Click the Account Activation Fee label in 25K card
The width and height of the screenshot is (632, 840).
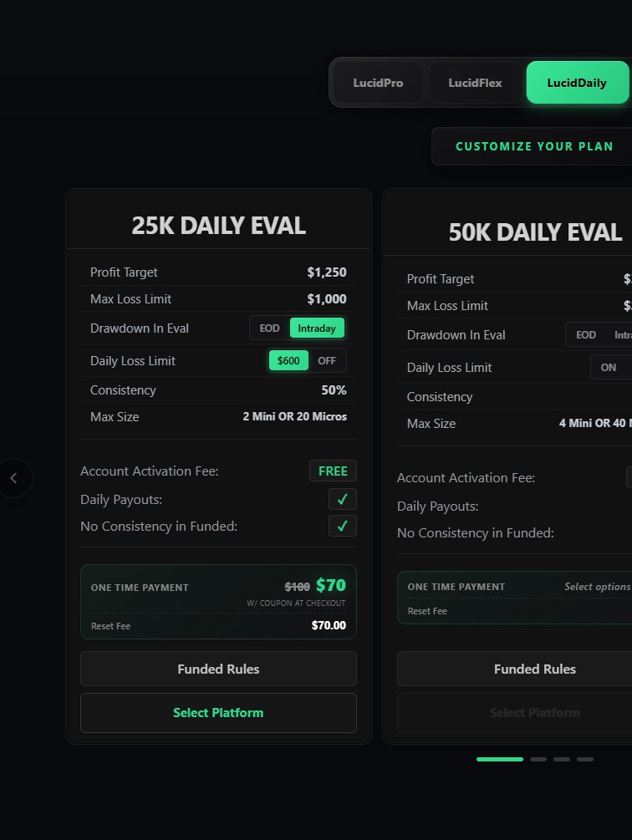click(150, 471)
